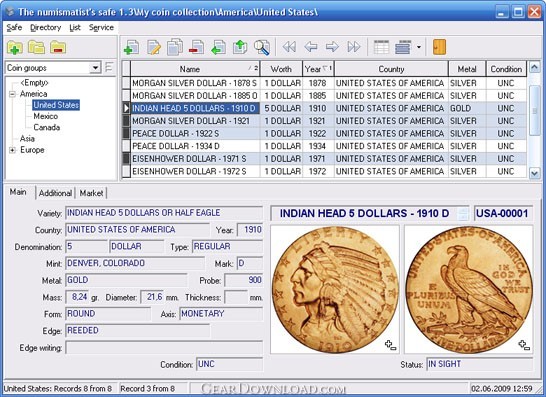The width and height of the screenshot is (546, 397).
Task: Click the delete record icon in toolbar
Action: (196, 47)
